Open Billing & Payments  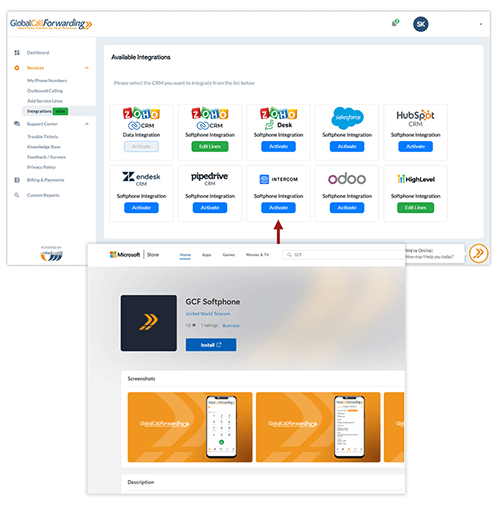[46, 180]
